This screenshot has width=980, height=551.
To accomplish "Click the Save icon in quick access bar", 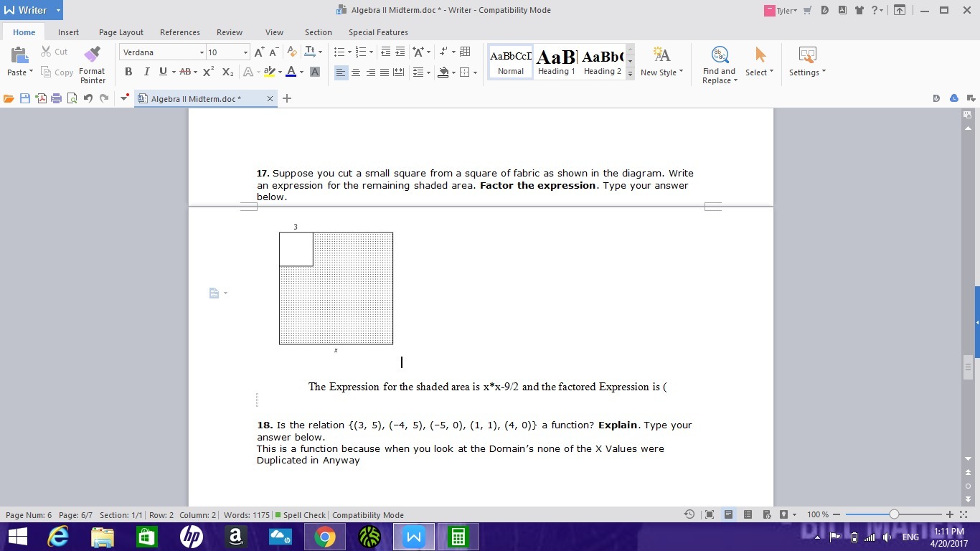I will 25,98.
